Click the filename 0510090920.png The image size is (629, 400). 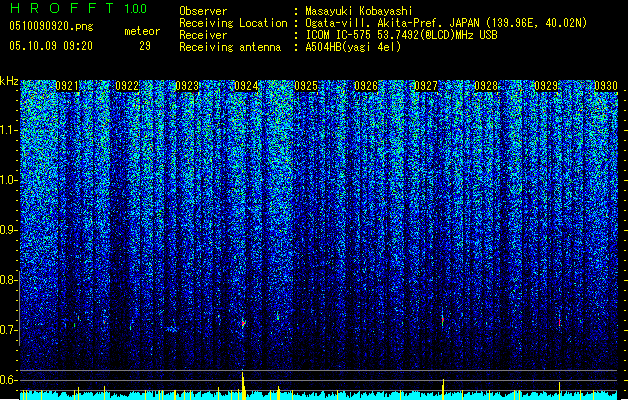click(x=51, y=26)
